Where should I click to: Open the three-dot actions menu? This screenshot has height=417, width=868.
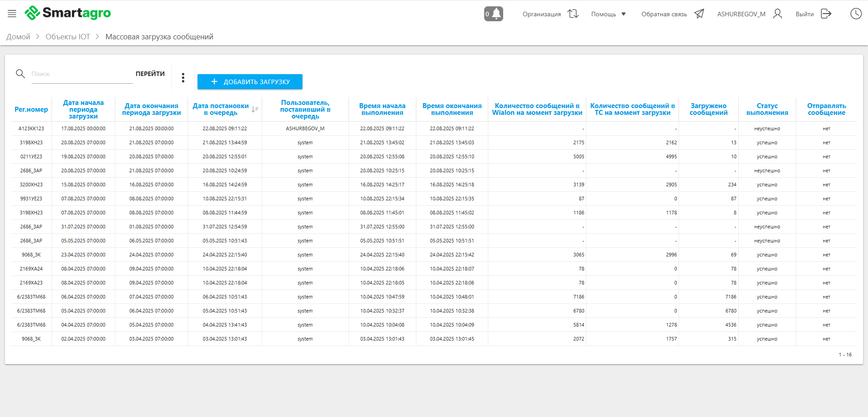point(183,78)
